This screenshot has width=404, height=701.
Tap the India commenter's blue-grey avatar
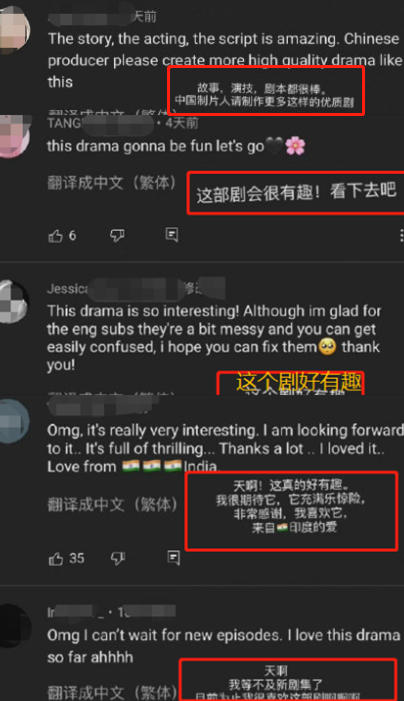coord(13,422)
